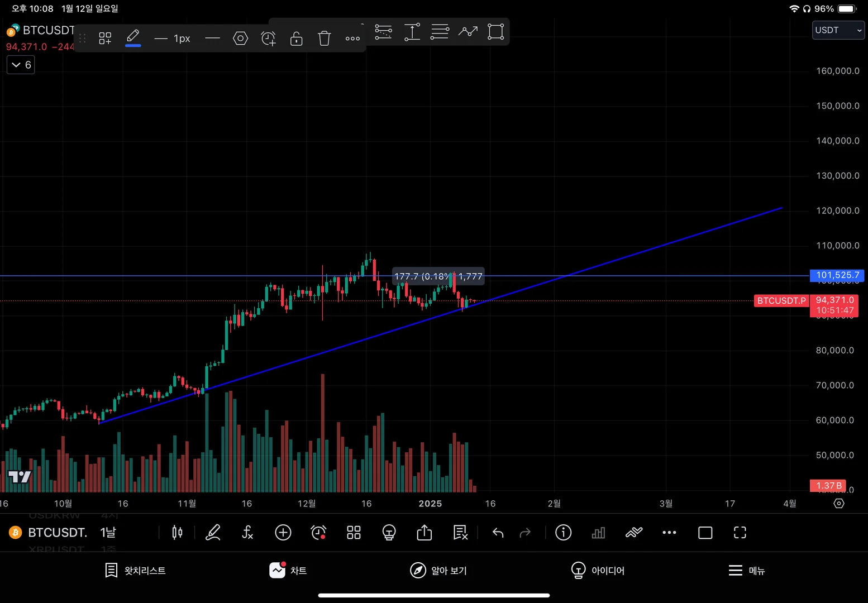Viewport: 868px width, 603px height.
Task: Share the chart
Action: pyautogui.click(x=425, y=533)
